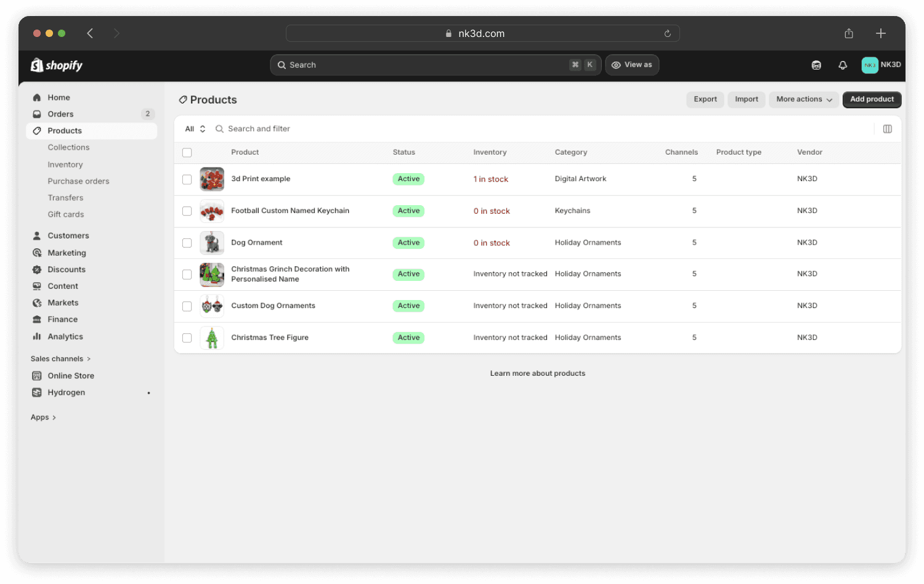The image size is (924, 584).
Task: Click the Add product button
Action: 872,99
